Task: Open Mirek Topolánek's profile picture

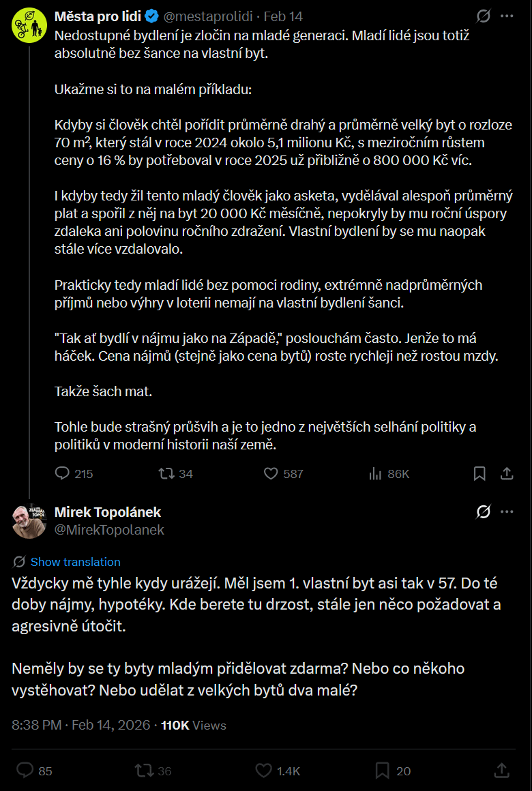Action: click(x=29, y=520)
